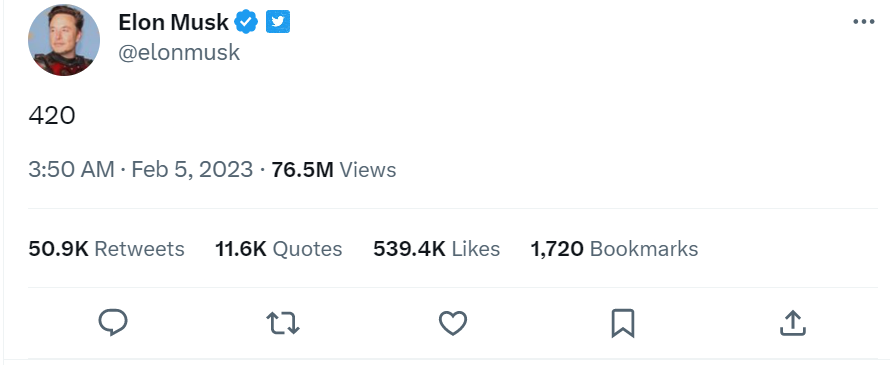Open Elon Musk's profile picture
The width and height of the screenshot is (890, 365).
tap(64, 40)
